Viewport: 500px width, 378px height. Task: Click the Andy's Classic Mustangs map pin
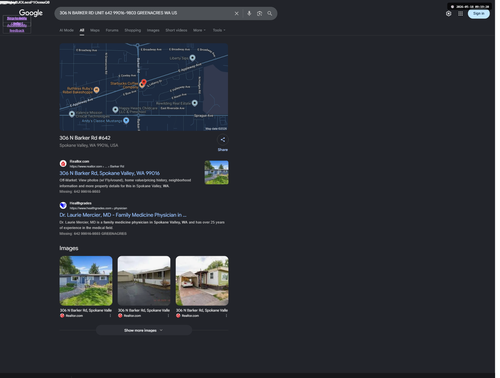126,121
